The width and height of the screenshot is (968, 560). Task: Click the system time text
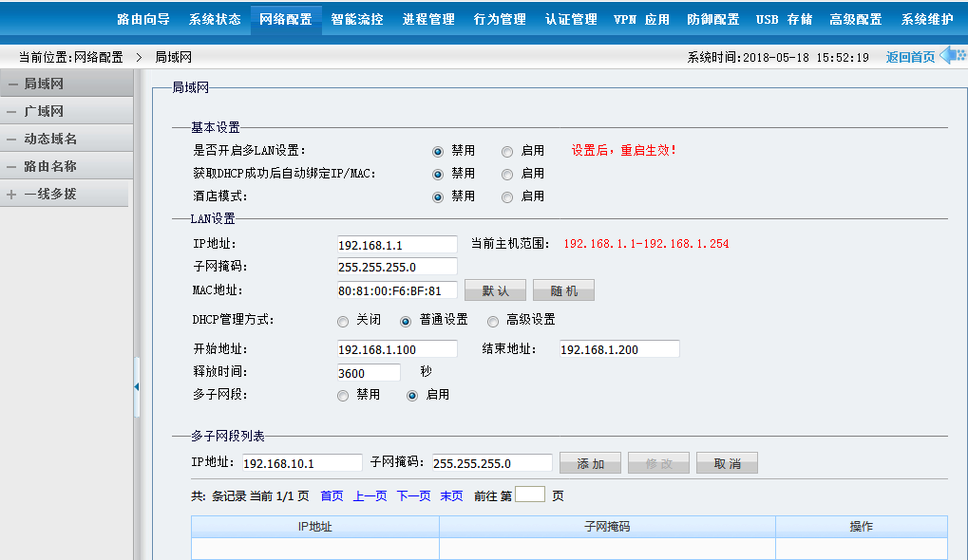[x=778, y=57]
